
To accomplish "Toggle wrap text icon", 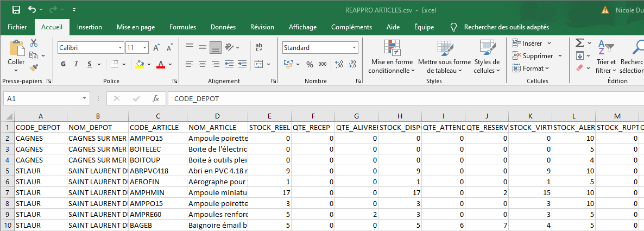I will point(259,47).
